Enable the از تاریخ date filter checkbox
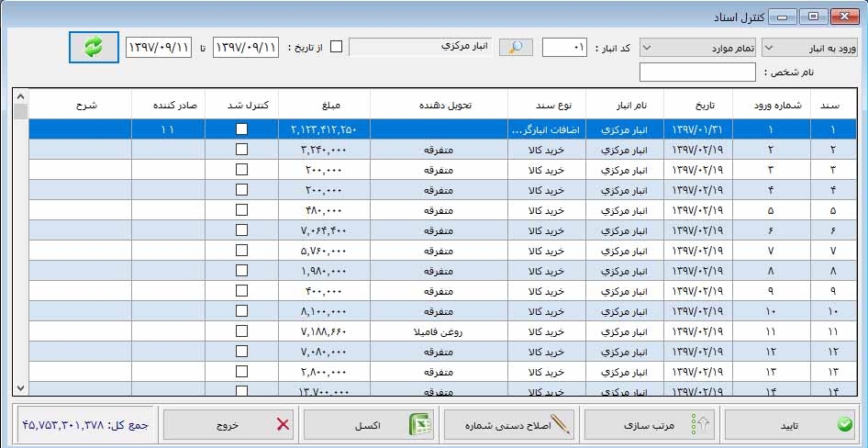Viewport: 868px width, 448px height. click(x=336, y=47)
